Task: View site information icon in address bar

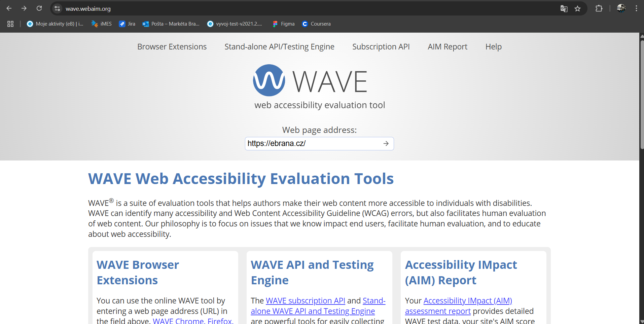Action: pyautogui.click(x=57, y=8)
